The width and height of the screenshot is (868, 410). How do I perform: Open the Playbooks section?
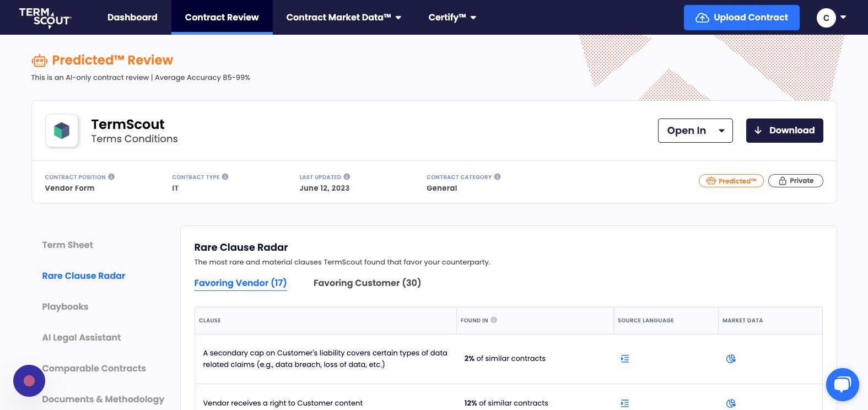(65, 306)
